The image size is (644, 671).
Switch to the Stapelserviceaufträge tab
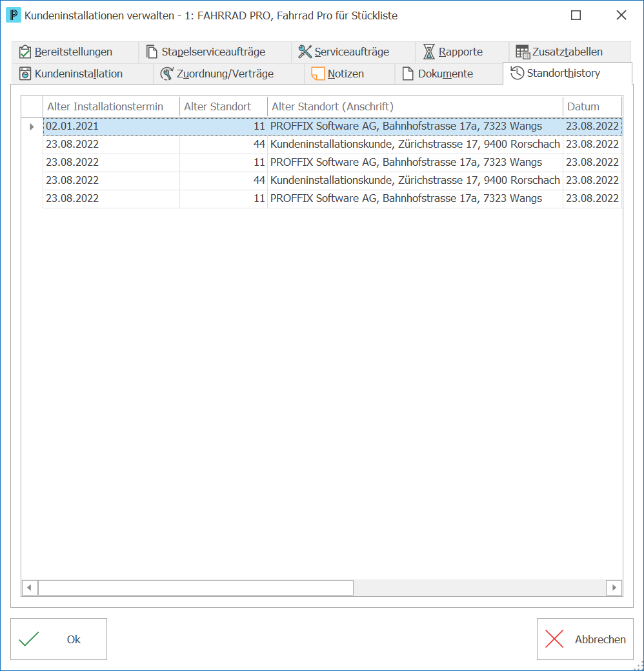point(215,52)
